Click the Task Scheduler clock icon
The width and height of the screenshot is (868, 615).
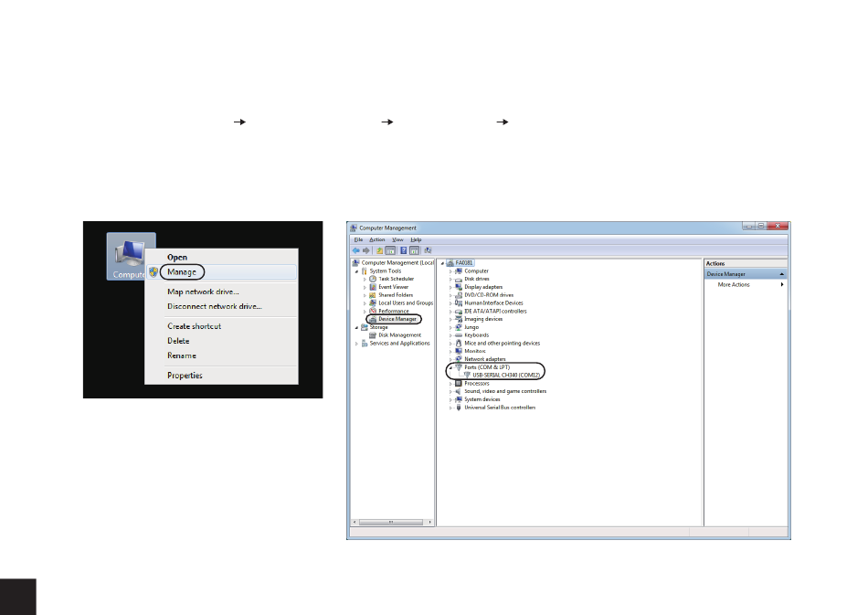pyautogui.click(x=373, y=279)
